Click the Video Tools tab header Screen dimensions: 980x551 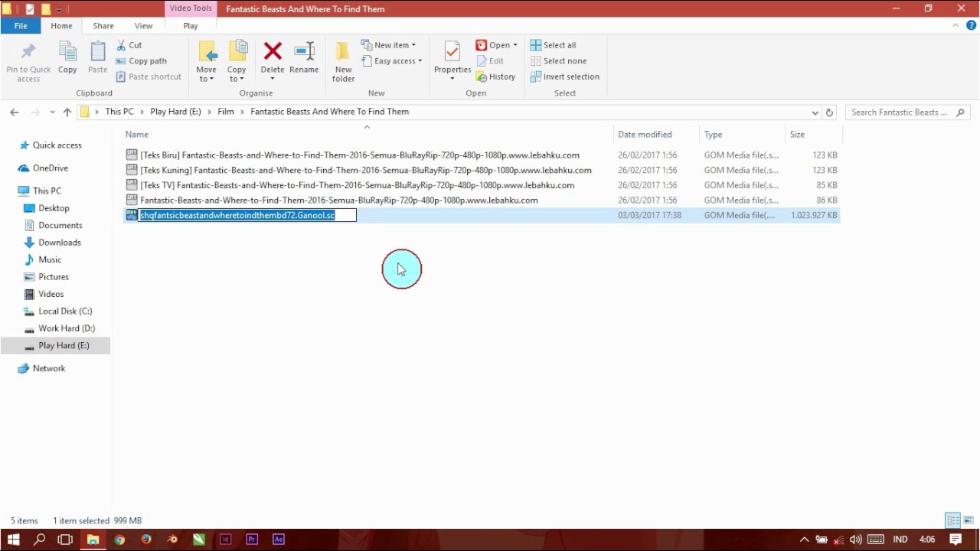191,8
